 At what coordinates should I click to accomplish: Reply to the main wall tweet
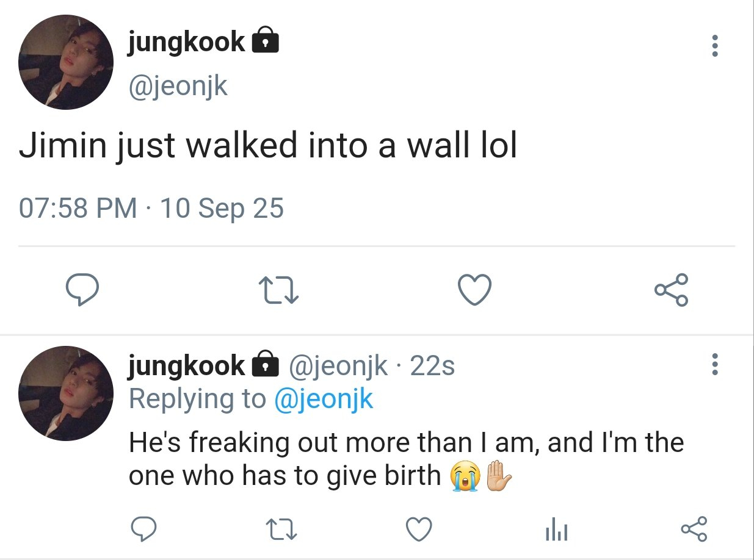pyautogui.click(x=82, y=290)
